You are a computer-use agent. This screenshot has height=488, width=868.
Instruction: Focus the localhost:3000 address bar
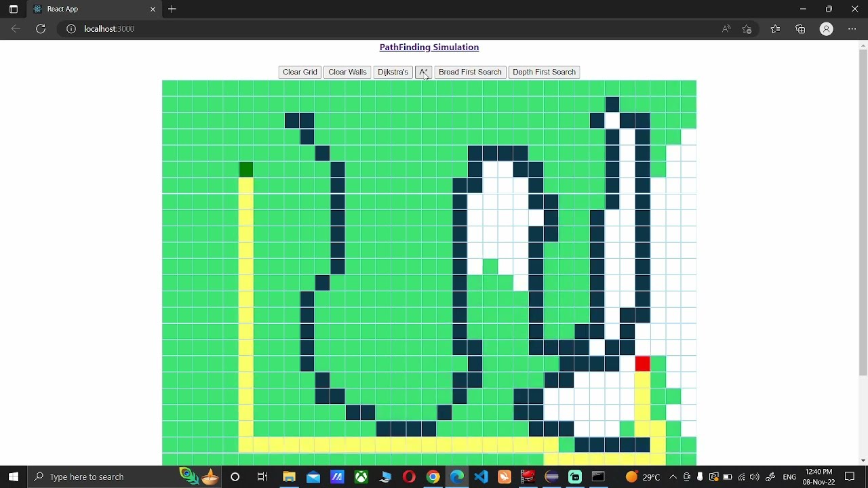[109, 28]
